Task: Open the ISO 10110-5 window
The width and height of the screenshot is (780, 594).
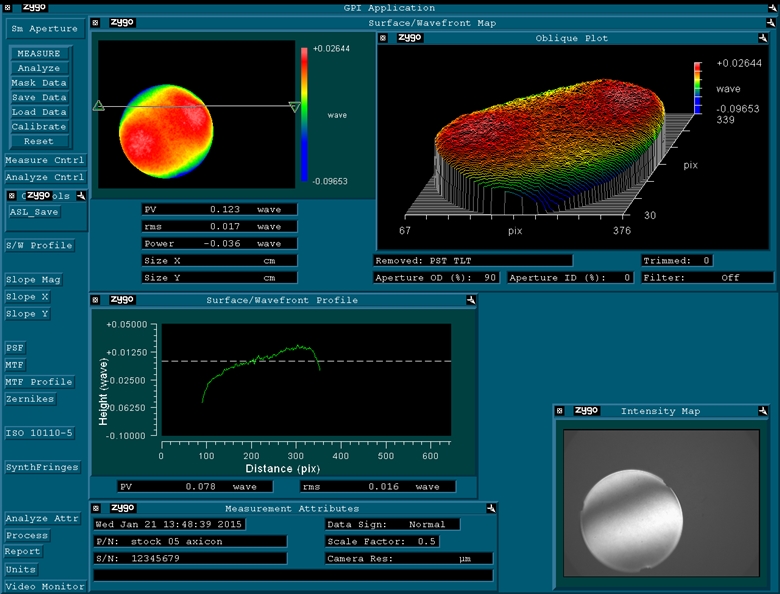Action: 39,433
